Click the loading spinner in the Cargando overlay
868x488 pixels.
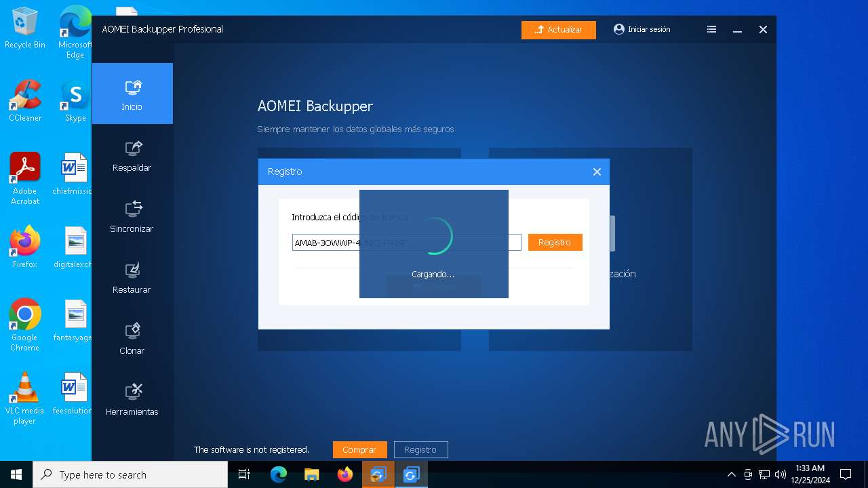pyautogui.click(x=434, y=236)
